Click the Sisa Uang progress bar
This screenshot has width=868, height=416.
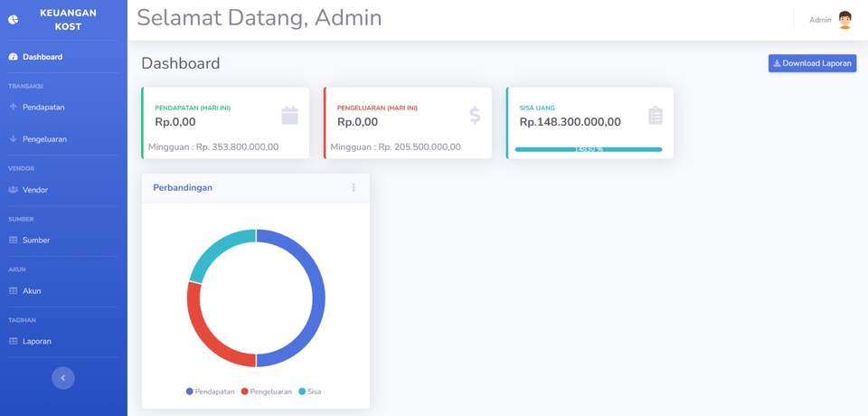pyautogui.click(x=589, y=149)
